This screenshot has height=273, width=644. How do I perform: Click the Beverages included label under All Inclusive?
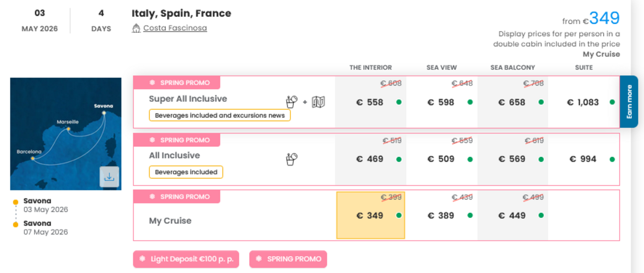pyautogui.click(x=186, y=172)
